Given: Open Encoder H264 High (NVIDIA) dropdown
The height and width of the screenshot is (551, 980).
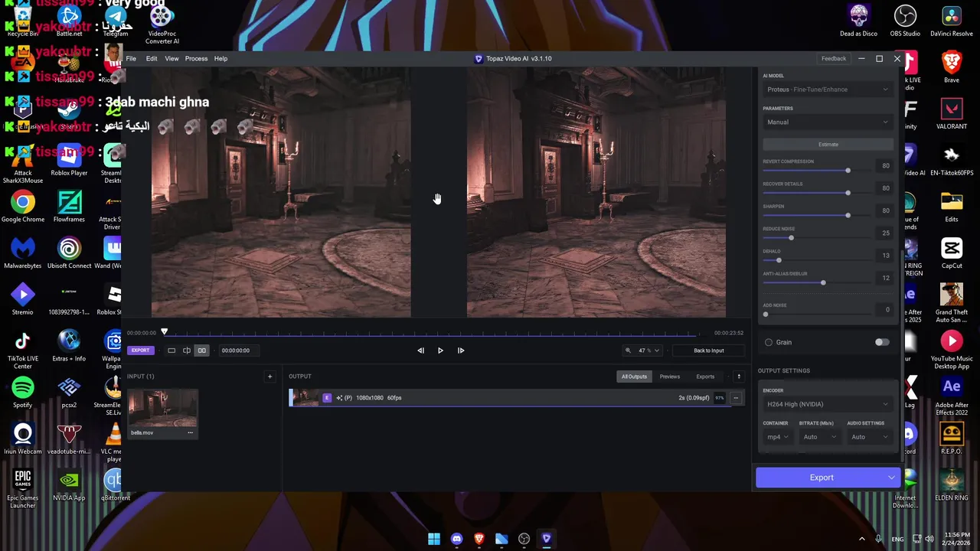Looking at the screenshot, I should 828,404.
